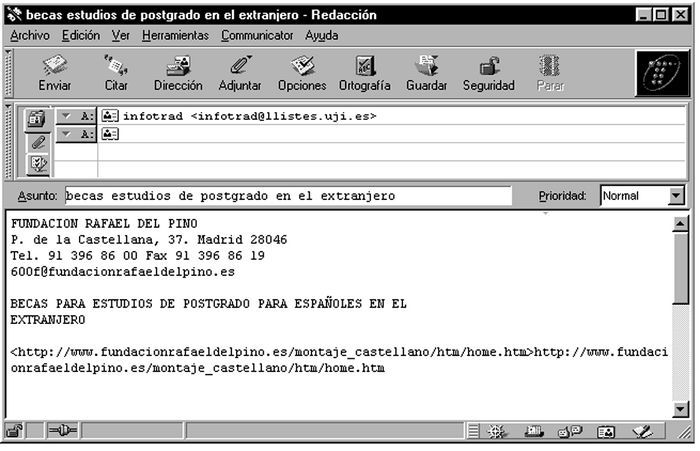Open the recipient type dropdown on the second row
This screenshot has height=451, width=700.
(x=75, y=134)
